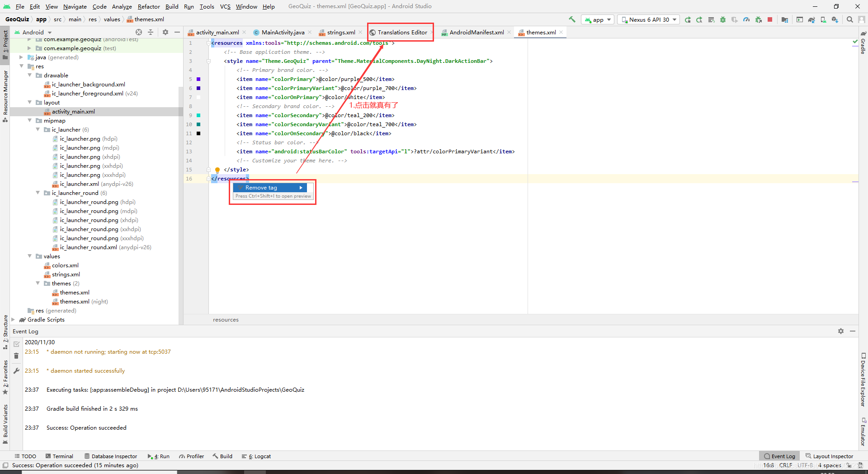Viewport: 868px width, 474px height.
Task: Click the locate current file target icon
Action: [139, 32]
